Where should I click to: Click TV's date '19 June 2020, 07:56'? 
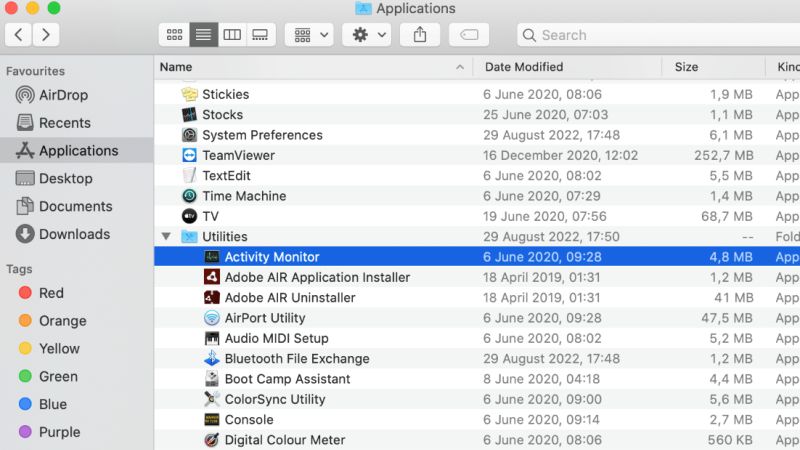[x=545, y=216]
